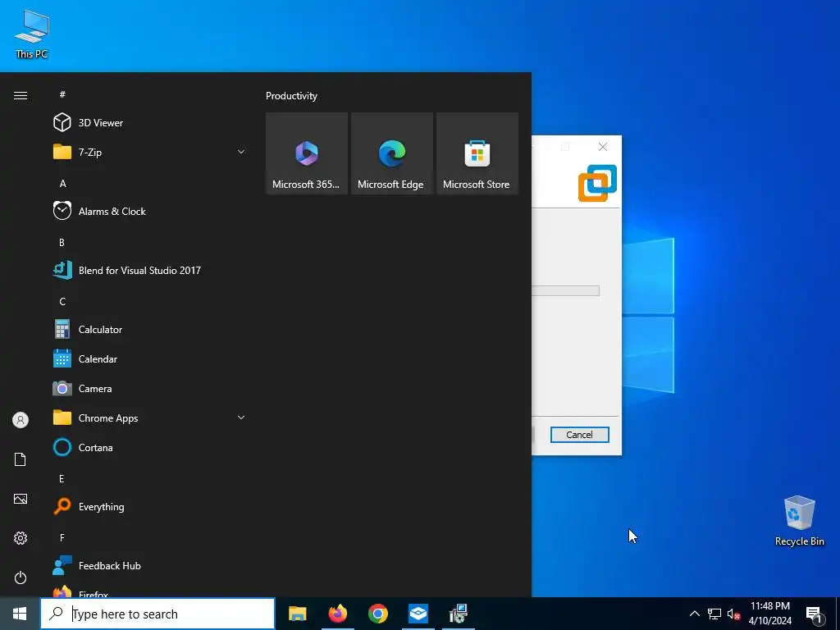
Task: Select the This PC desktop icon
Action: (32, 34)
